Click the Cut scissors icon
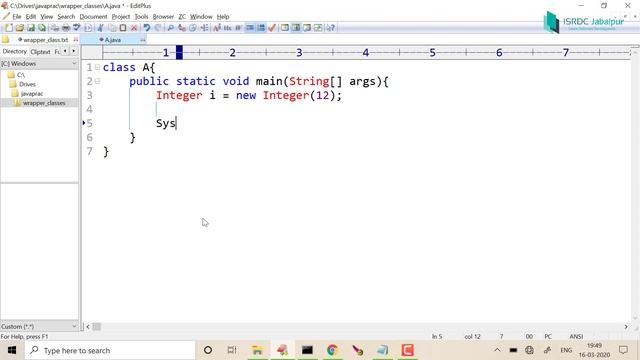 (x=100, y=28)
